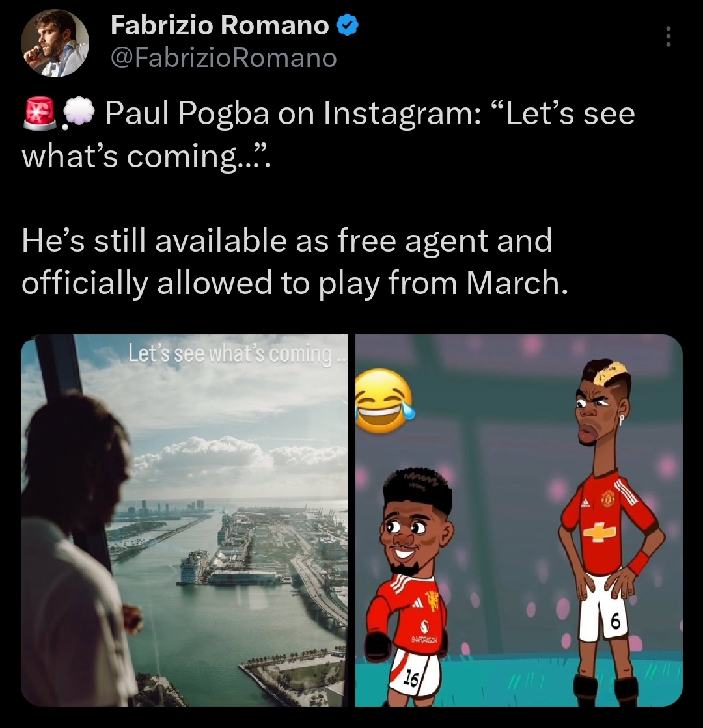Open the cartoon footballers image
This screenshot has width=703, height=728.
pyautogui.click(x=519, y=520)
